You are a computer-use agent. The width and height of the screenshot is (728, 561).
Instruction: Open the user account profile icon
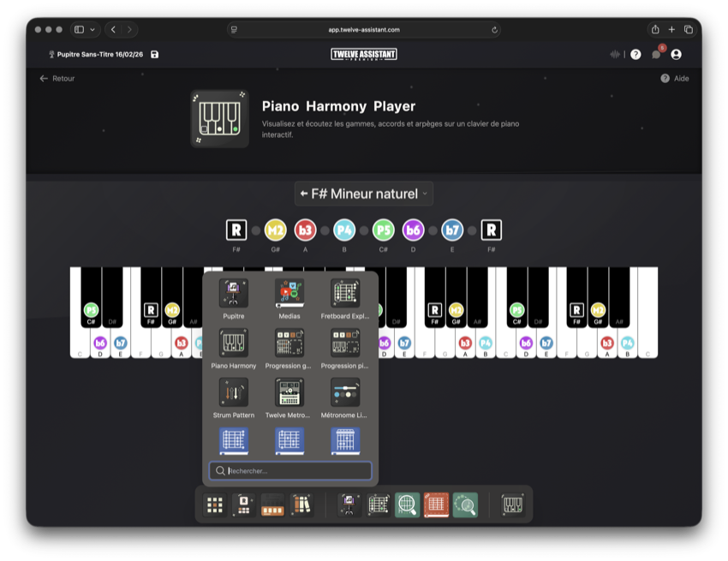(676, 54)
